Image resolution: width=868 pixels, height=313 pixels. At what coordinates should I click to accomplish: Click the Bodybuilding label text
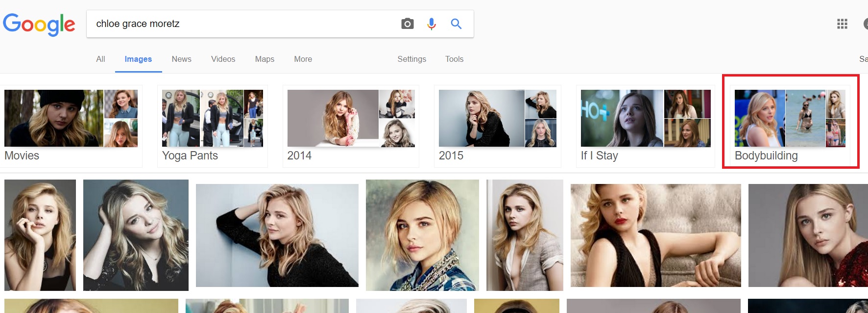coord(766,156)
